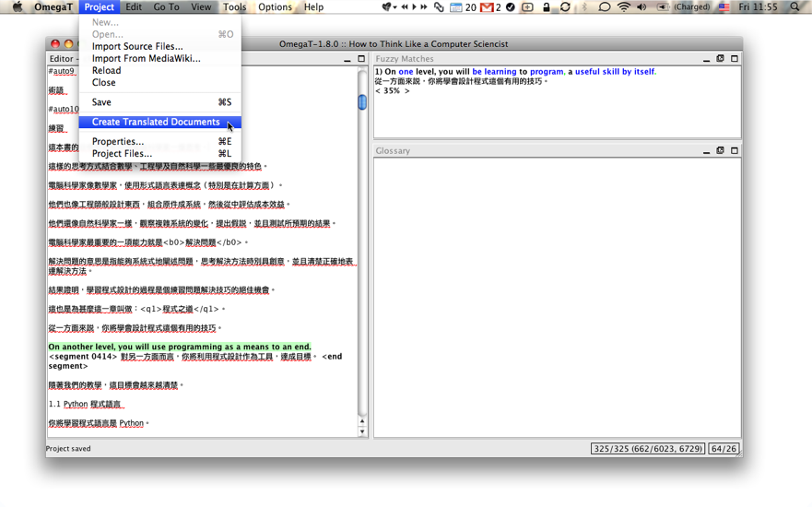The image size is (812, 507).
Task: Undock the Fuzzy Matches pane
Action: pos(720,59)
